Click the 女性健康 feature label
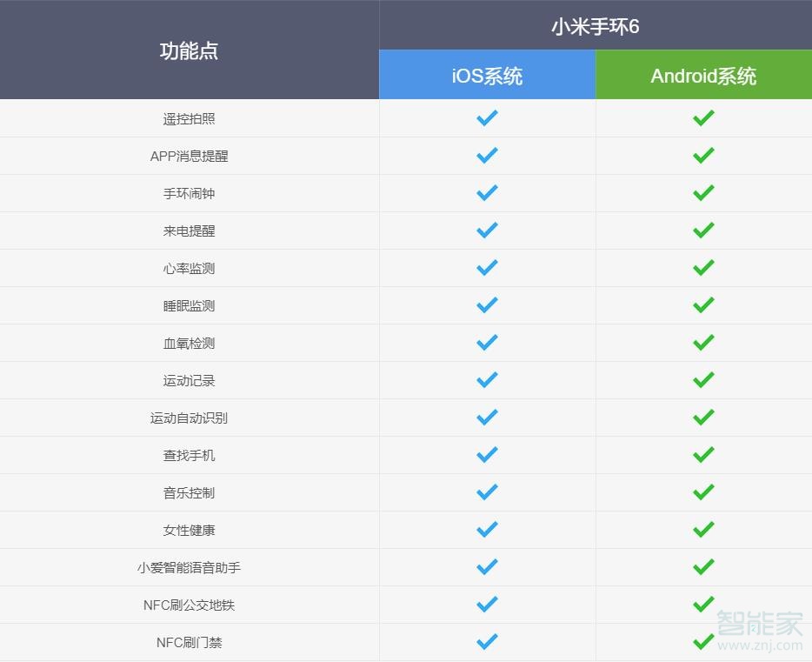This screenshot has width=812, height=662. (x=189, y=531)
